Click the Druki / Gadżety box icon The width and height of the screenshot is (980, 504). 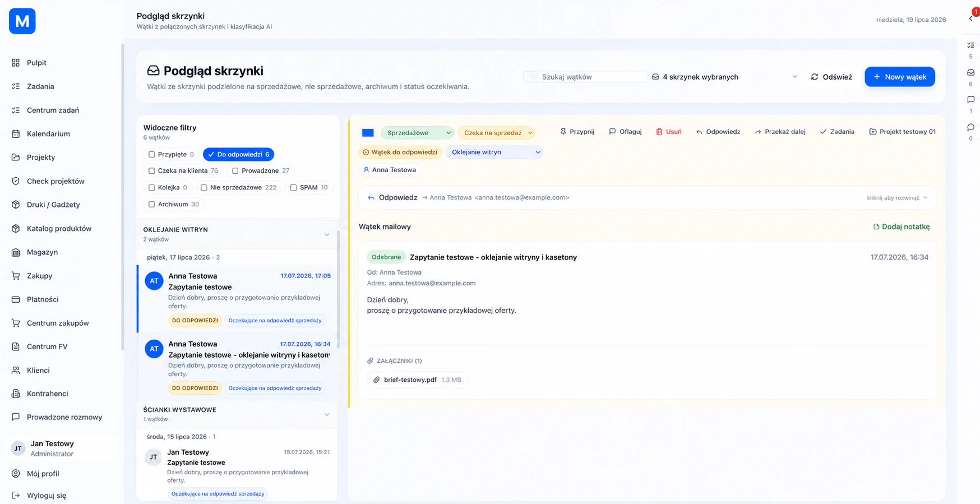click(16, 205)
